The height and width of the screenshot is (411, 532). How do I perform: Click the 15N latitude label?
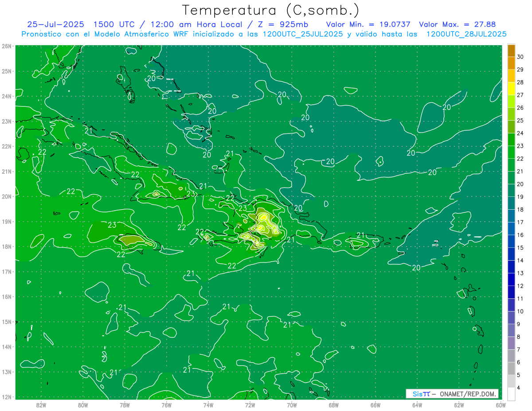7,321
